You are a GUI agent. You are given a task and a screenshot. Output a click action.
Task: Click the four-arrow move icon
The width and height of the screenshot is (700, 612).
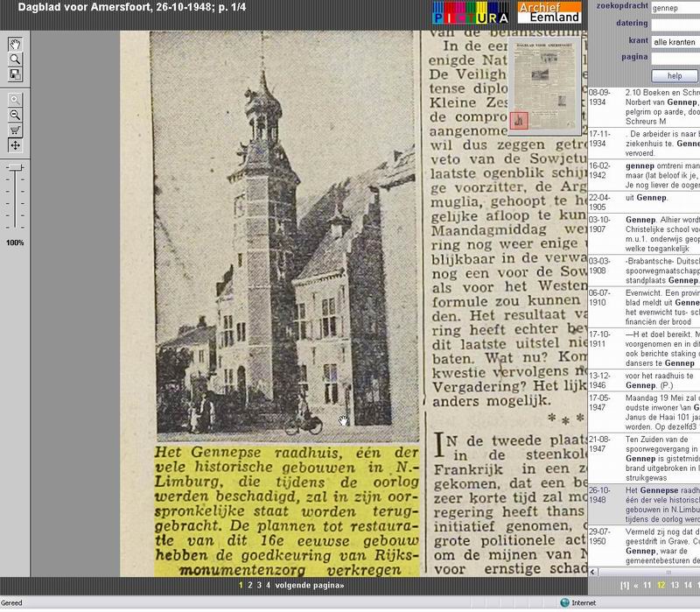15,145
